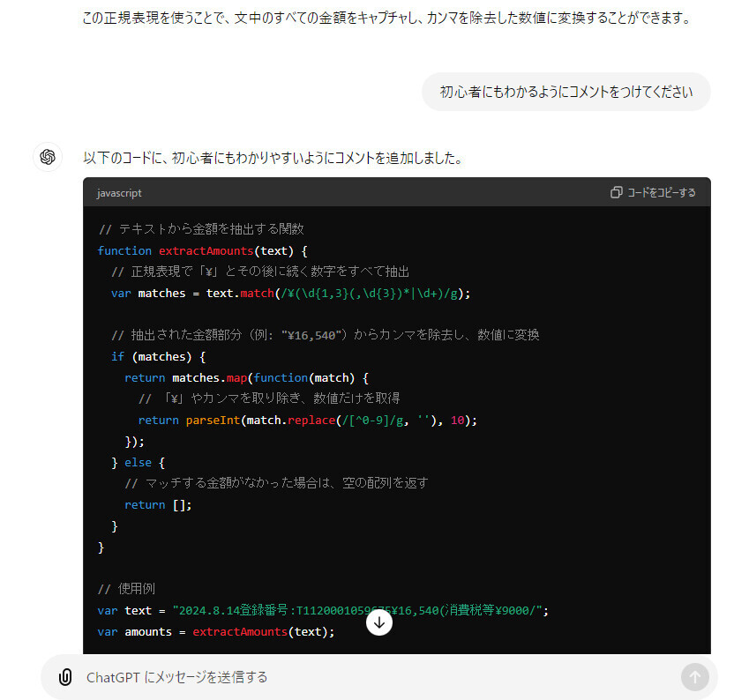This screenshot has width=734, height=700.
Task: Click the copy icon in code block header
Action: point(616,192)
